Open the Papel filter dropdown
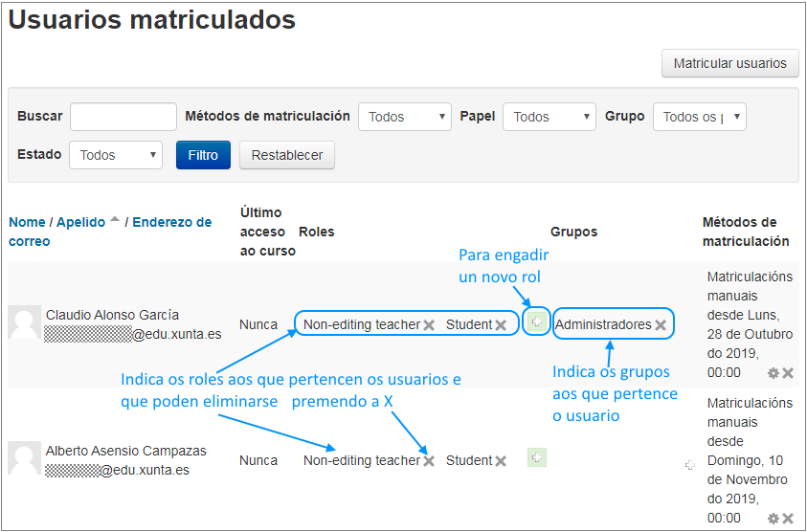Image resolution: width=807 pixels, height=532 pixels. pos(549,117)
